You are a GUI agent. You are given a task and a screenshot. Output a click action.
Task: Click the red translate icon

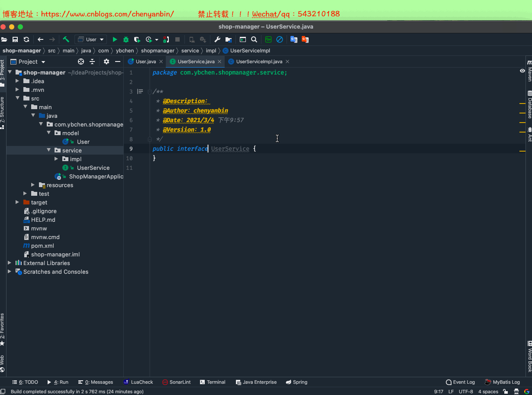click(305, 39)
